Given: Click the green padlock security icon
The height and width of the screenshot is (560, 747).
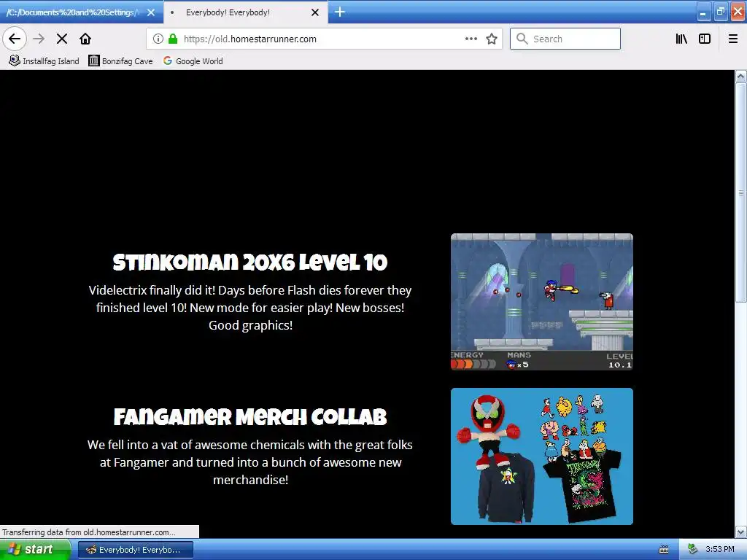Looking at the screenshot, I should (x=173, y=39).
